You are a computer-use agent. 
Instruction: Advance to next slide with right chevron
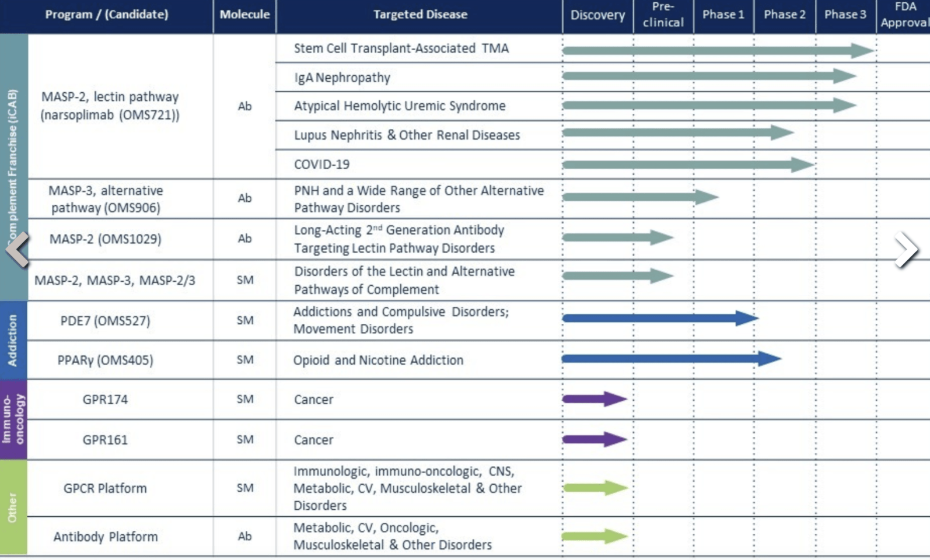point(907,250)
